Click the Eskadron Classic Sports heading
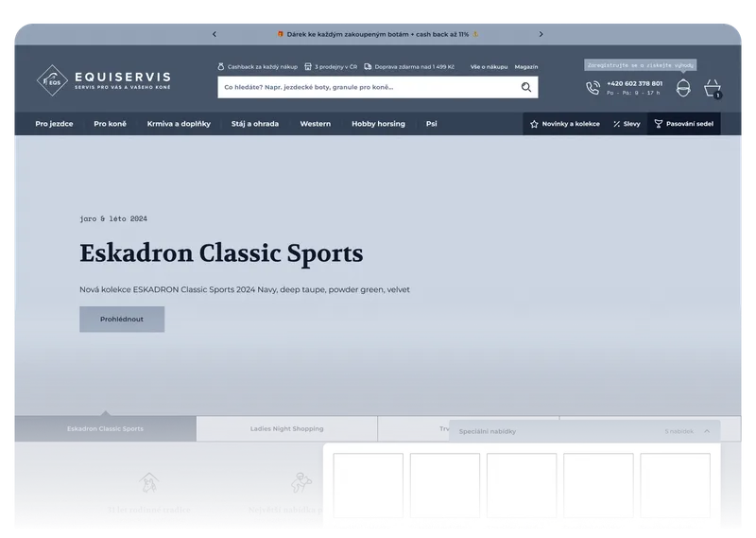This screenshot has height=538, width=756. pos(221,253)
